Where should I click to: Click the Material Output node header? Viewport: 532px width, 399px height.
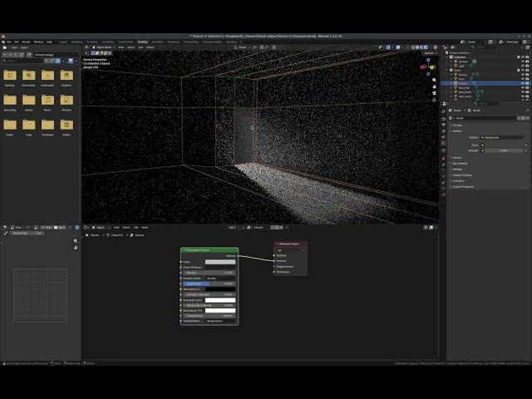tap(290, 244)
